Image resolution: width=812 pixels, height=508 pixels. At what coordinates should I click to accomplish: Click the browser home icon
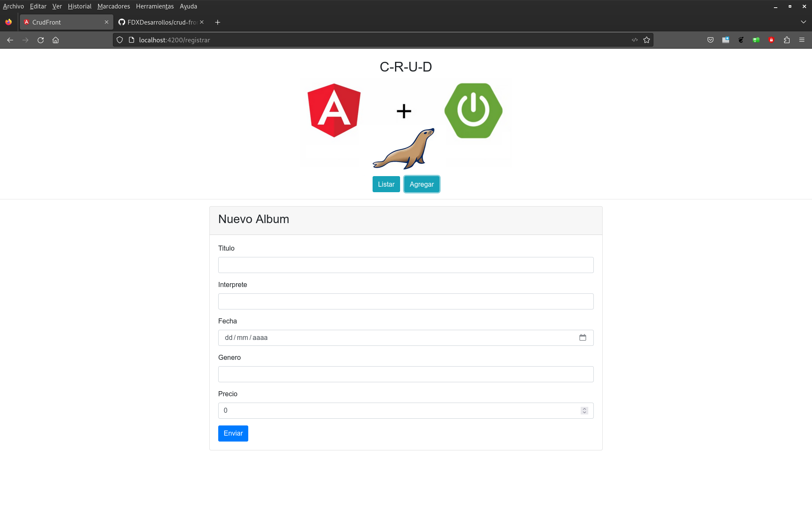pos(55,40)
